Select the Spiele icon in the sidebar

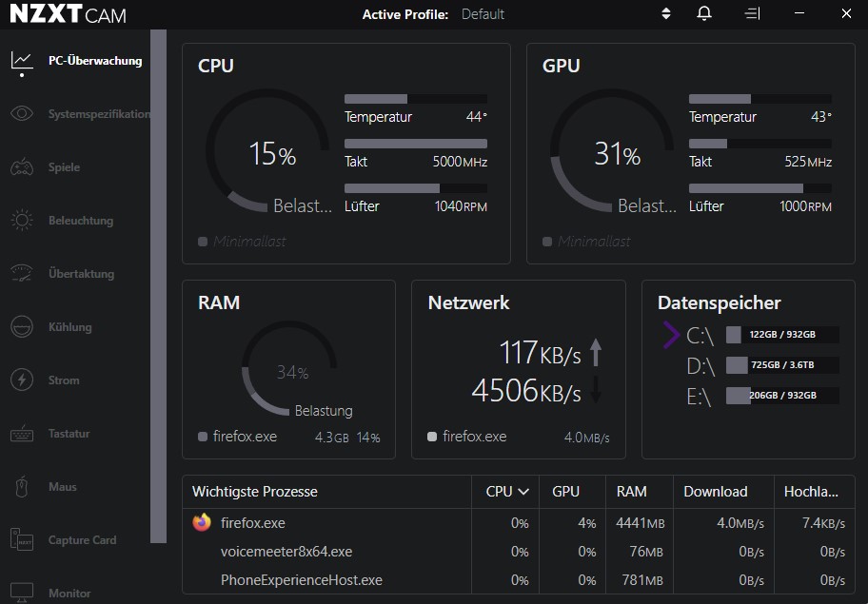(x=21, y=166)
